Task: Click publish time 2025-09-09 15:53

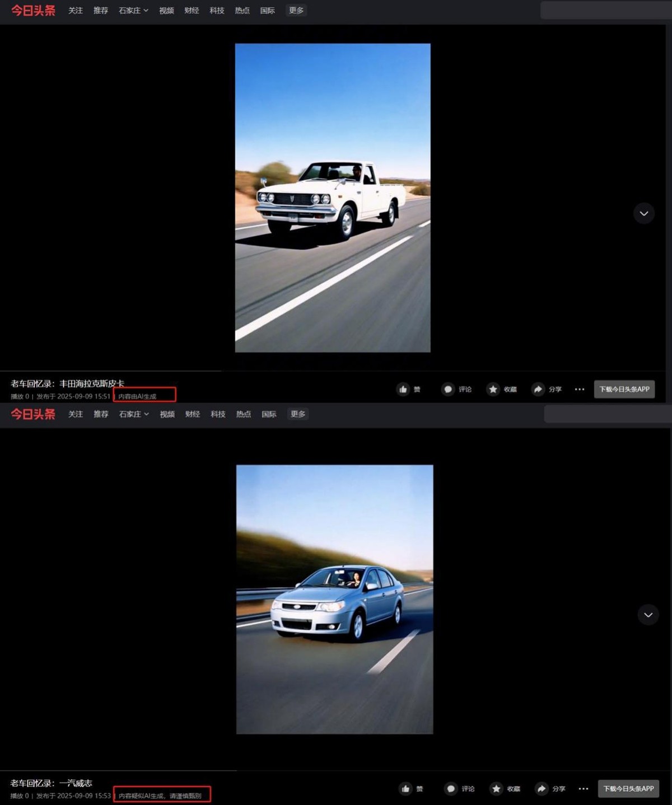Action: point(84,795)
